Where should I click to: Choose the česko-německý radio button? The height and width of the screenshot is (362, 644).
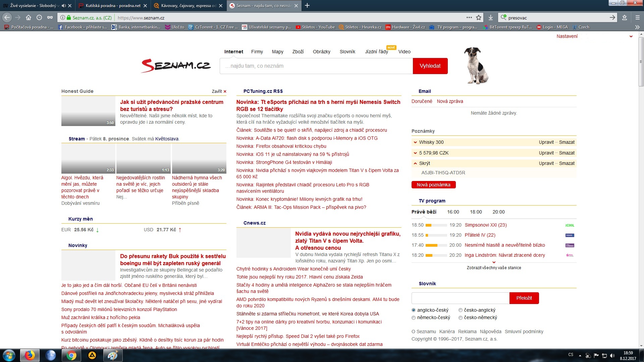click(x=461, y=318)
